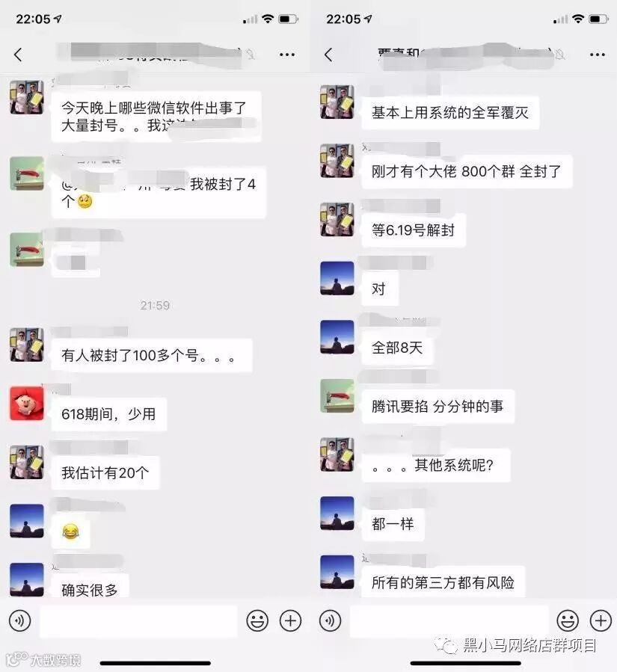This screenshot has height=672, width=617.
Task: Focus the message input field in left chat
Action: point(138,621)
